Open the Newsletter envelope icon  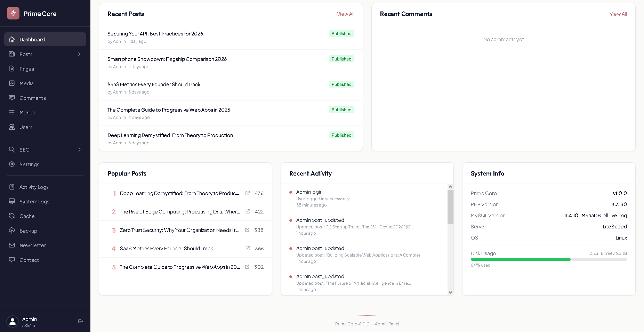pos(12,245)
